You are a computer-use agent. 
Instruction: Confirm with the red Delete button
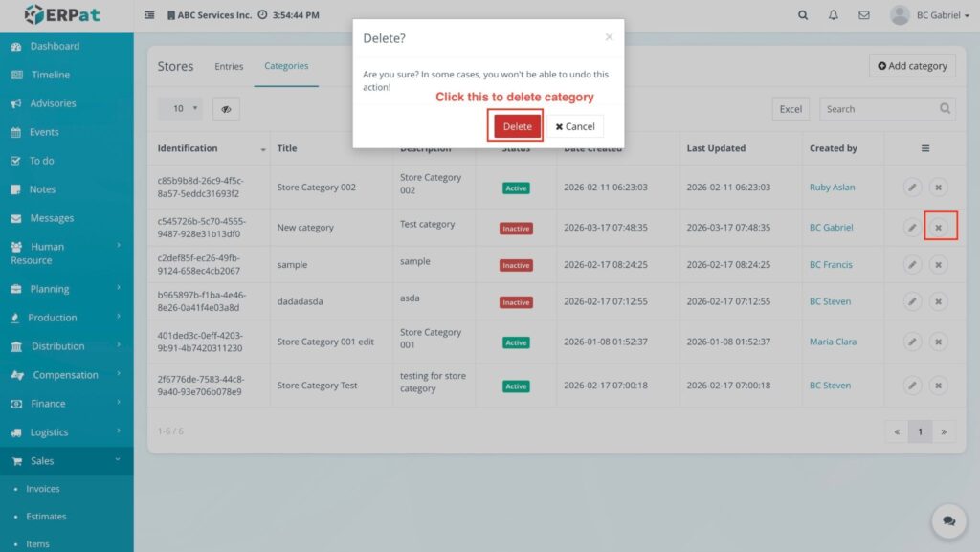517,126
